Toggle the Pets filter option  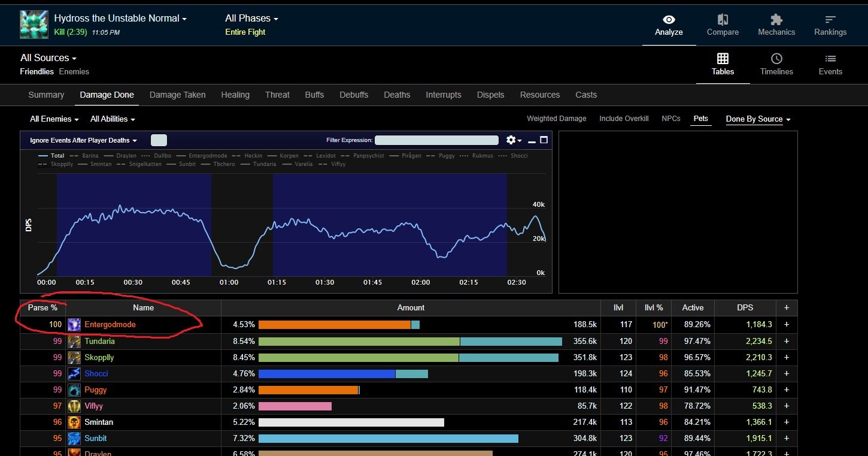click(x=700, y=119)
